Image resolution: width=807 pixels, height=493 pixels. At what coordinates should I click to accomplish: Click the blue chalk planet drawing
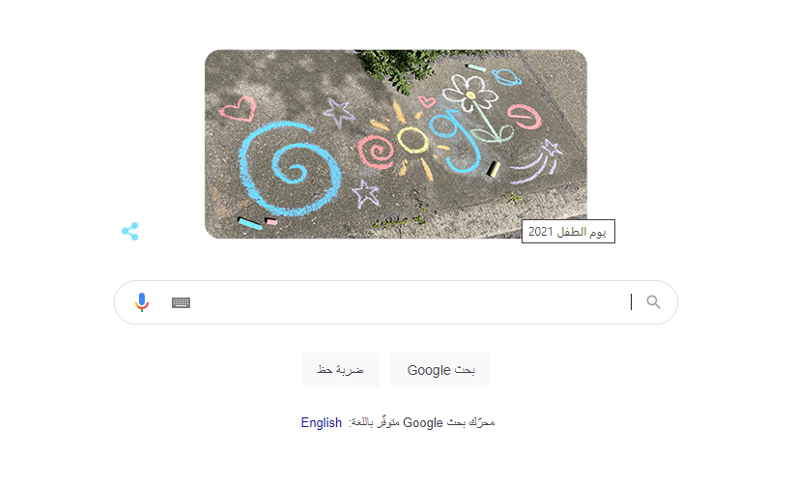click(x=506, y=77)
